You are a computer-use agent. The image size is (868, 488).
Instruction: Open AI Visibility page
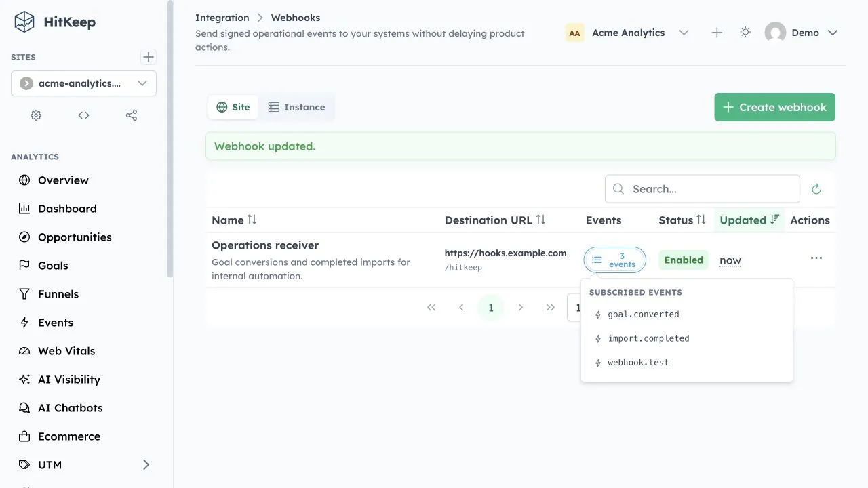69,380
